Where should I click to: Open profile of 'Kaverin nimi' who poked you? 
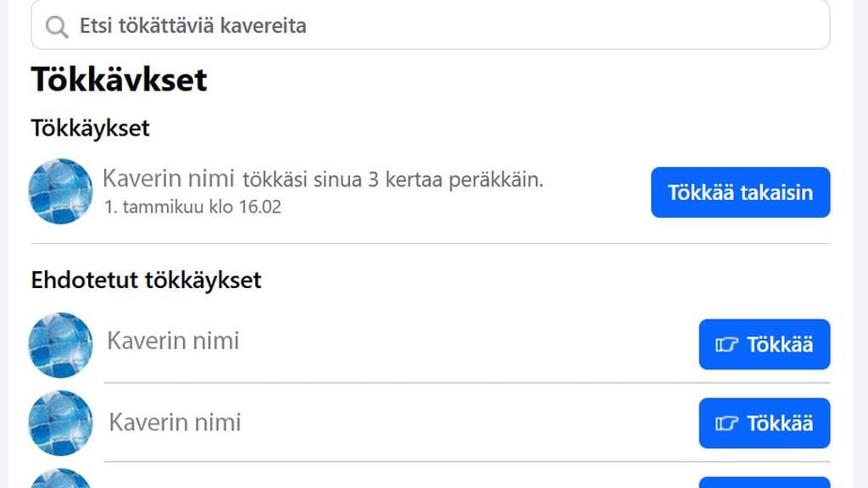pos(169,179)
